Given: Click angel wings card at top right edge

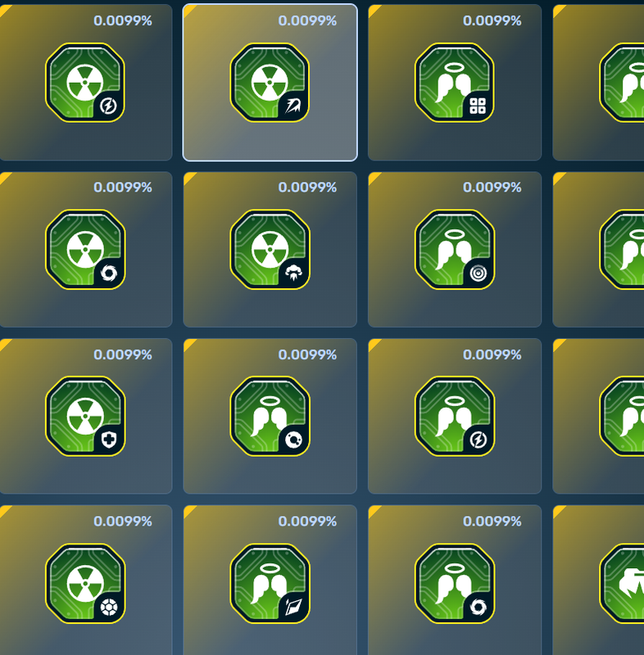Looking at the screenshot, I should click(598, 83).
